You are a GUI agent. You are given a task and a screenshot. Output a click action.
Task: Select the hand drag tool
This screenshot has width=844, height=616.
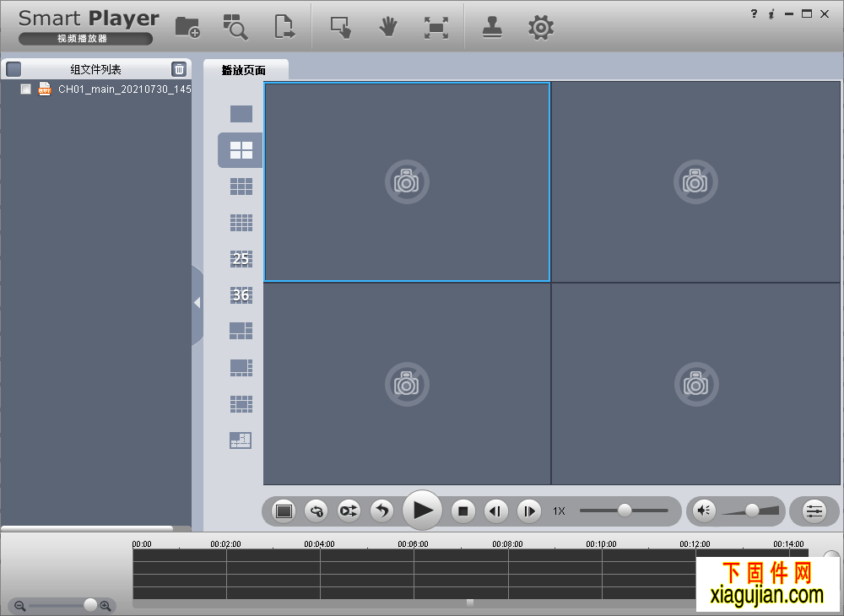click(x=387, y=27)
